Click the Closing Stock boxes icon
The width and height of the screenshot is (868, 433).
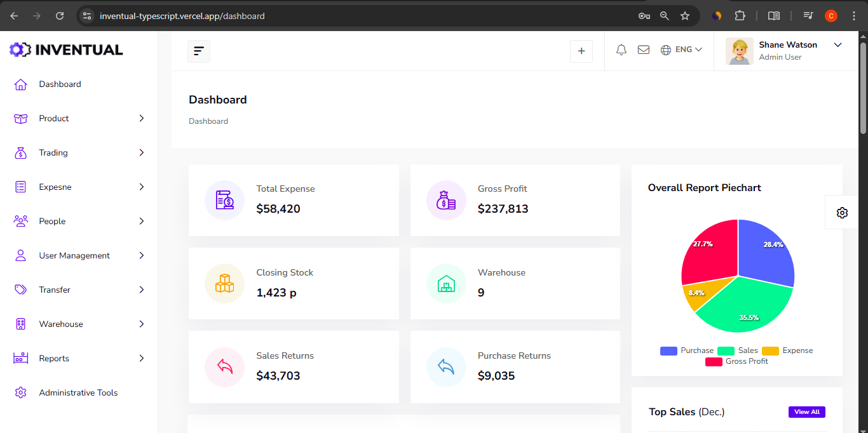(224, 283)
